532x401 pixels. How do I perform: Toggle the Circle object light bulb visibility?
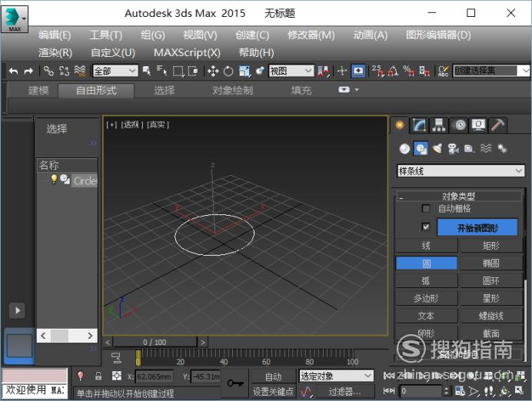(x=54, y=179)
